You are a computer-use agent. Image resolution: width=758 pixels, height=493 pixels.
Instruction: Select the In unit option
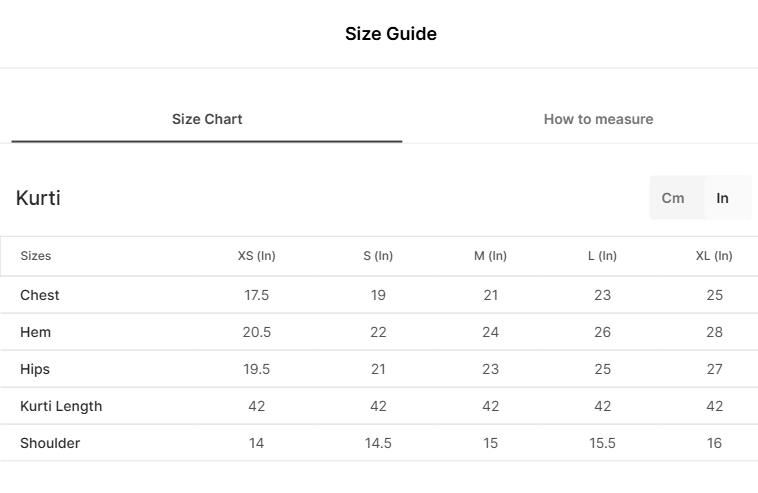pyautogui.click(x=722, y=198)
